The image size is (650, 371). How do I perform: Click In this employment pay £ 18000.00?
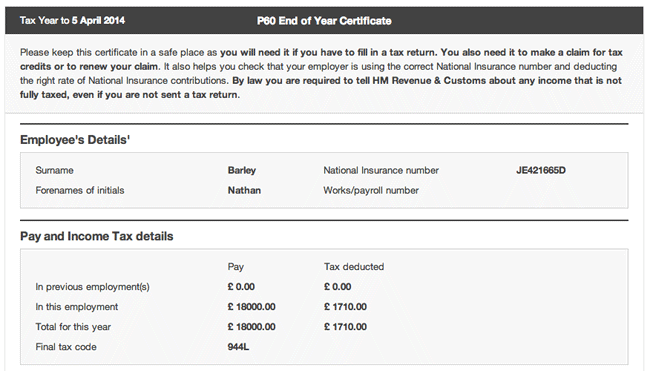(x=251, y=307)
